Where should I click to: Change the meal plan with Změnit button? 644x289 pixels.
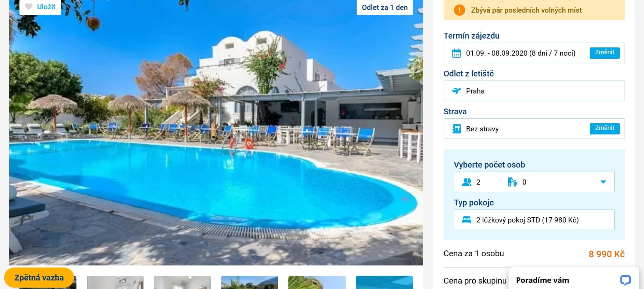[x=604, y=128]
